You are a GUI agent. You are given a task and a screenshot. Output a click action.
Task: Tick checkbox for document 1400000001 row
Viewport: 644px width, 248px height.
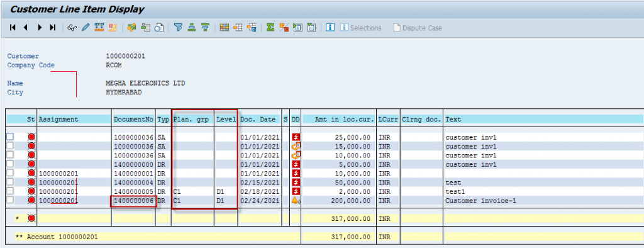[x=10, y=172]
